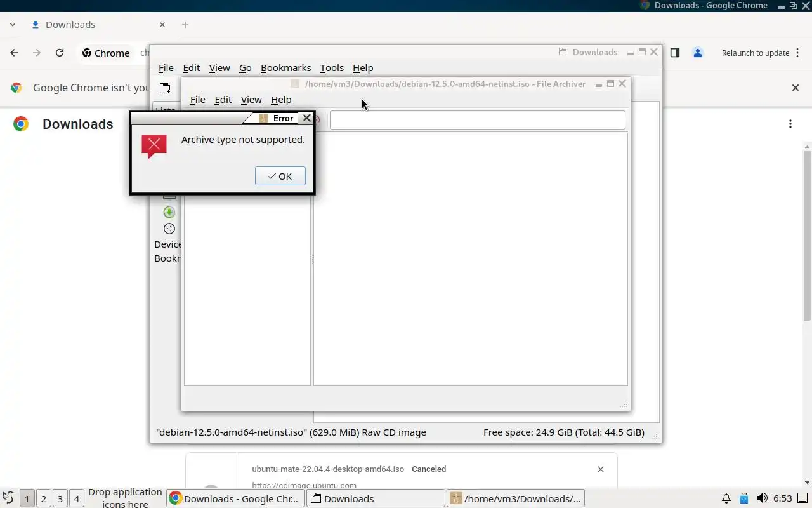The width and height of the screenshot is (812, 508).
Task: Click Relaunch to update button
Action: click(x=756, y=53)
